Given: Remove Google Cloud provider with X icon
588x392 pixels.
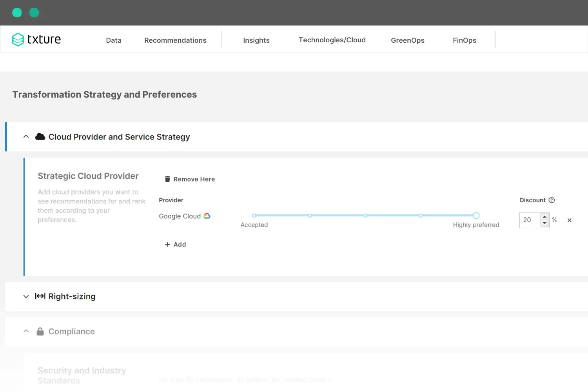Looking at the screenshot, I should [x=569, y=220].
